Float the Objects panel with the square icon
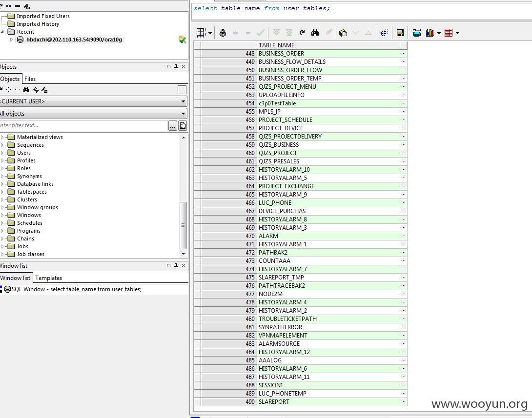 [168, 66]
